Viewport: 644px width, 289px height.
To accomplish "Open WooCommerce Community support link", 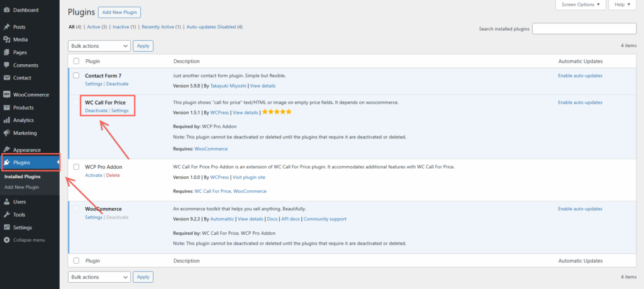I will click(325, 219).
